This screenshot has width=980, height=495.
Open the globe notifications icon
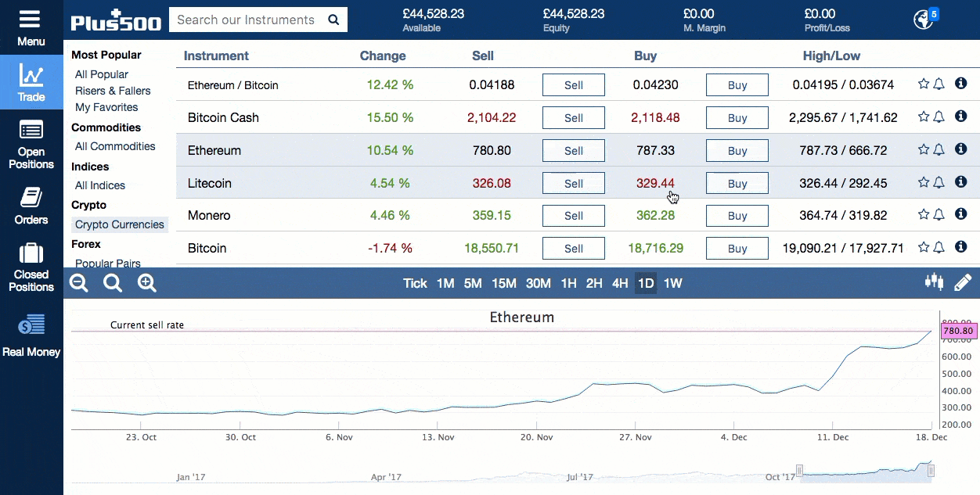coord(925,19)
